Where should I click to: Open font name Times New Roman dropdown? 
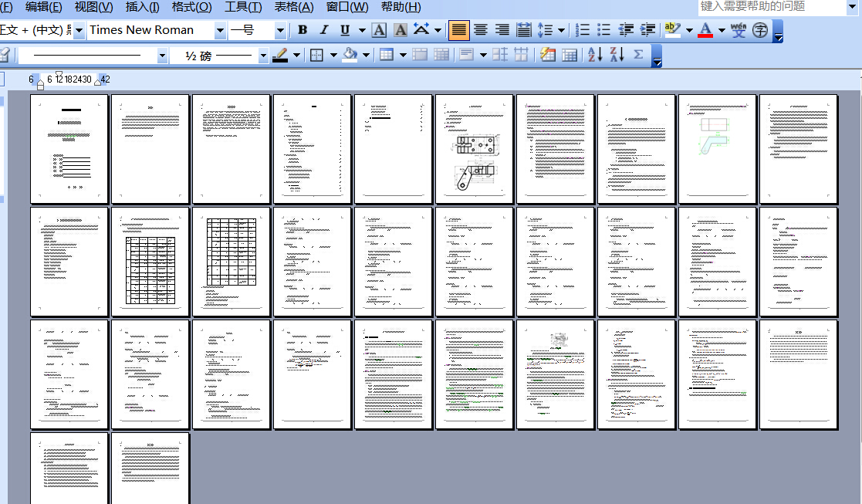220,30
